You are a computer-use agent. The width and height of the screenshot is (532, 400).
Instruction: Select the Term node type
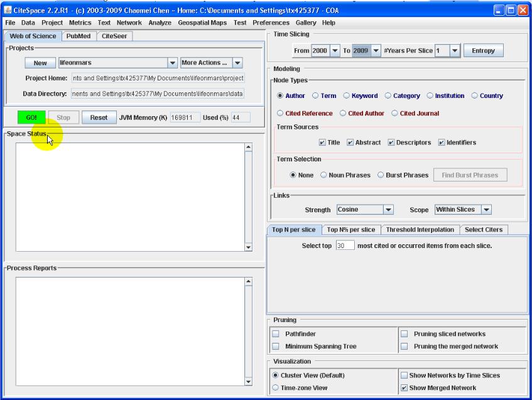pyautogui.click(x=315, y=95)
